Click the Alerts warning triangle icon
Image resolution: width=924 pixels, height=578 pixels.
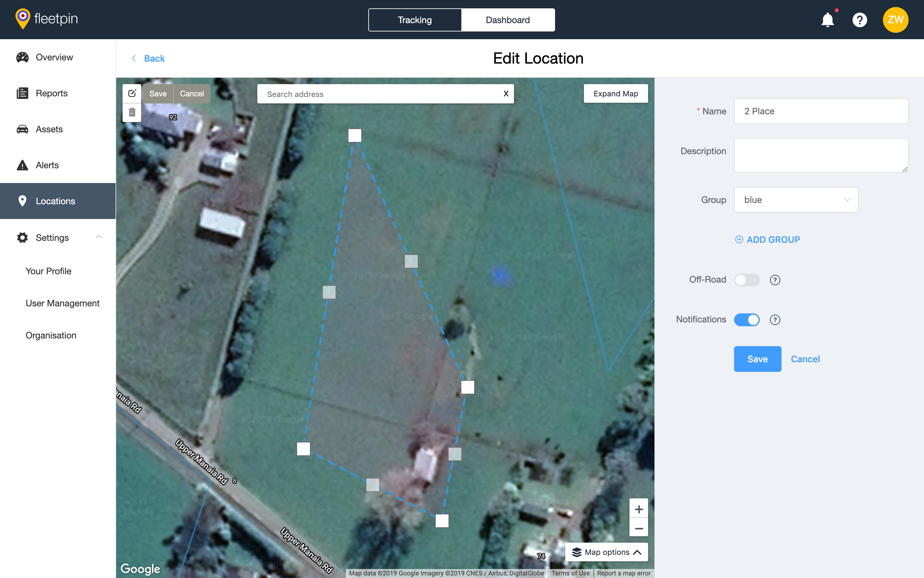point(22,165)
